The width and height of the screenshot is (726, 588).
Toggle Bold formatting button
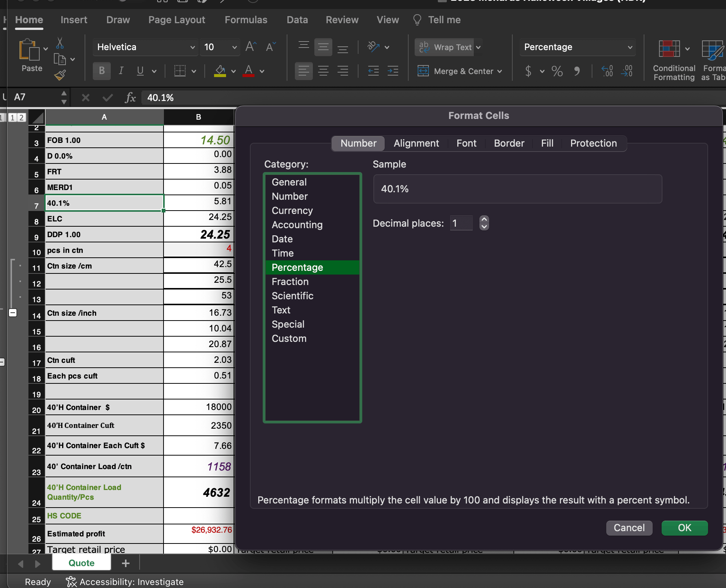(x=101, y=71)
